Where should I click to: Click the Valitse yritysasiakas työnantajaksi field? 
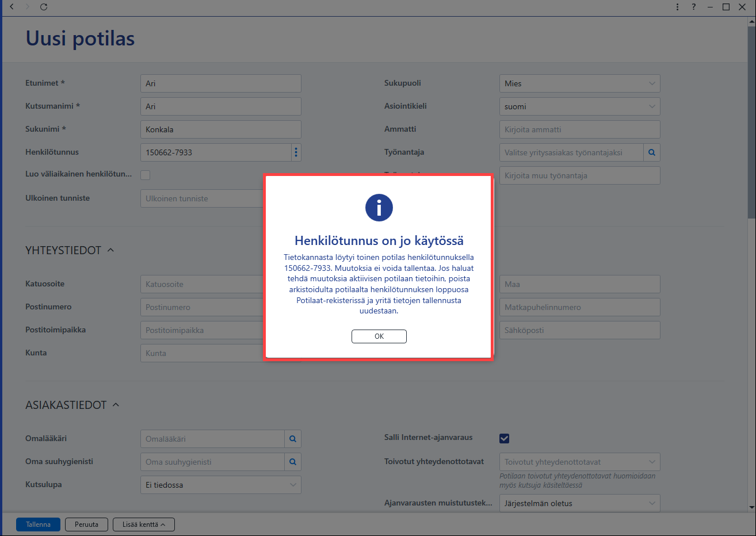click(571, 152)
